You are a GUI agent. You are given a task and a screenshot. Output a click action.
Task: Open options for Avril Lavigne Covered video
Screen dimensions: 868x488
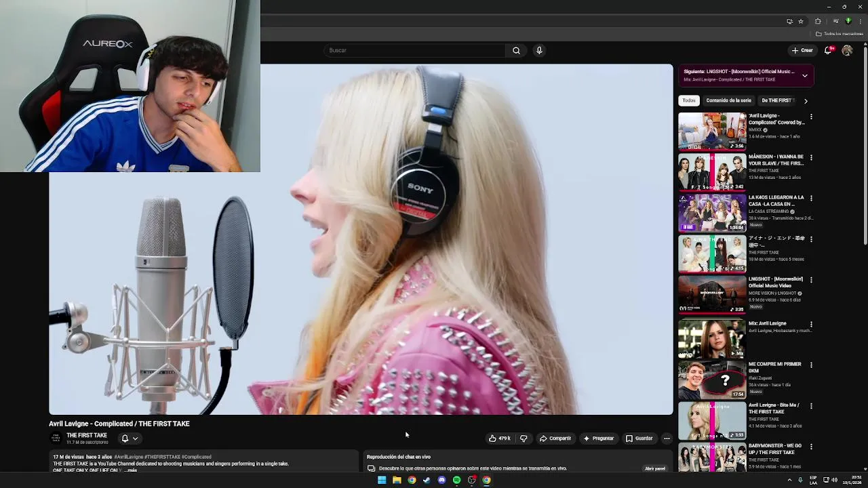coord(811,117)
